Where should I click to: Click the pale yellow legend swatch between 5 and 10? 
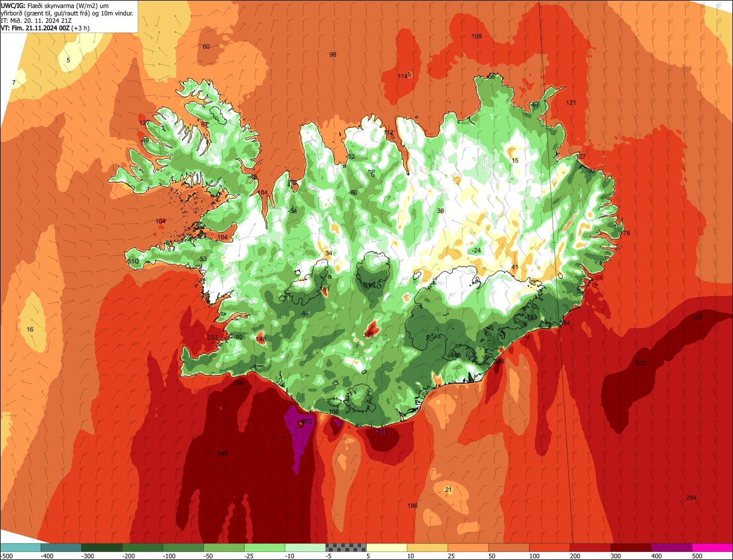click(387, 547)
